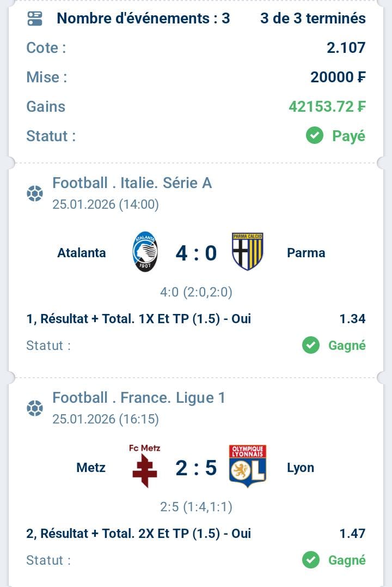Screen dimensions: 392x587
Task: Click the Parma Calcio crest
Action: (x=247, y=252)
